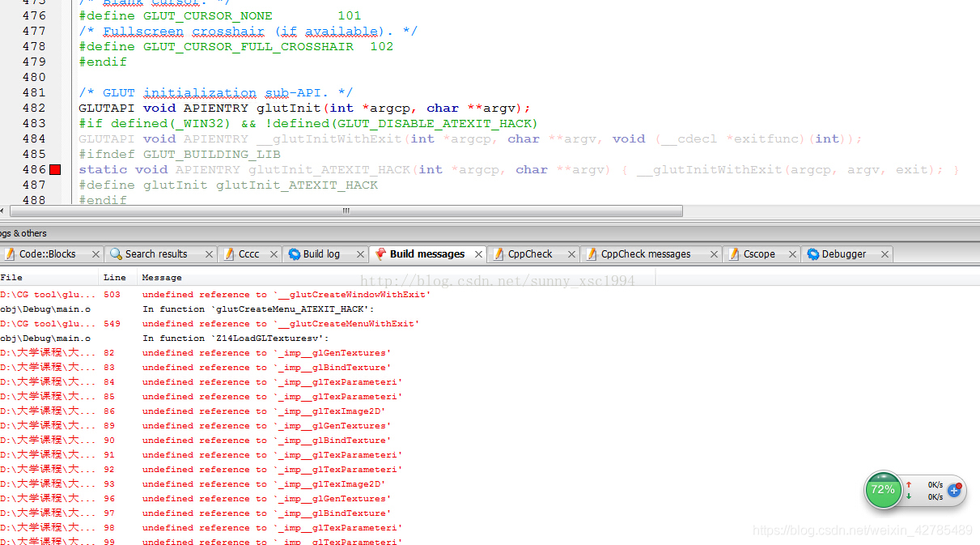
Task: Open the Code::Blocks log tab
Action: click(x=47, y=254)
